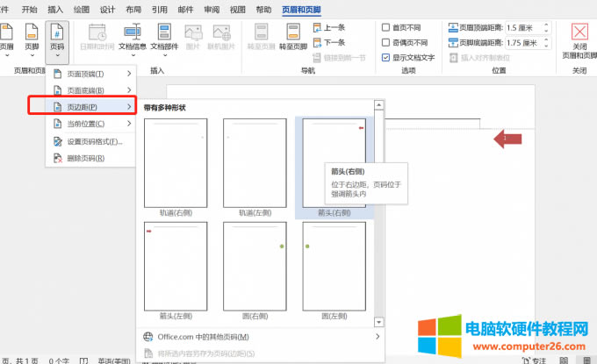Expand the 页面顶端(T) submenu
Image resolution: width=597 pixels, height=364 pixels.
pyautogui.click(x=90, y=74)
